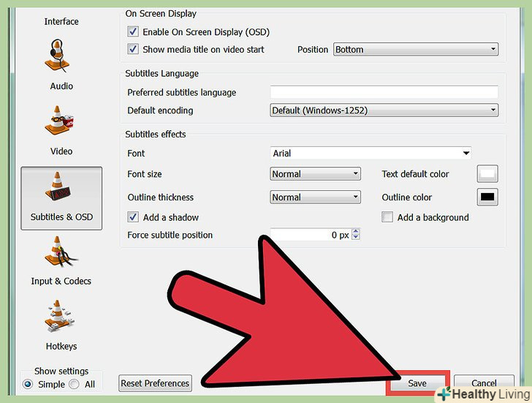
Task: Open the Video preferences cone icon
Action: (x=59, y=121)
